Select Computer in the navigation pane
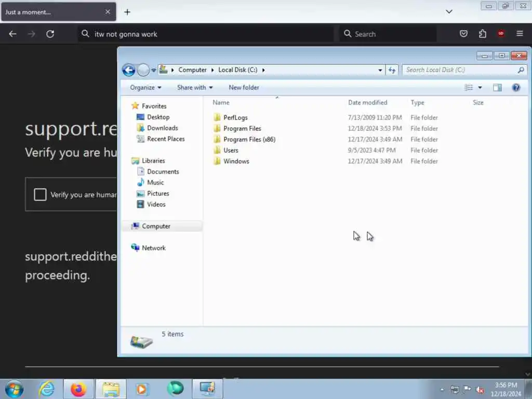532x399 pixels. click(156, 226)
